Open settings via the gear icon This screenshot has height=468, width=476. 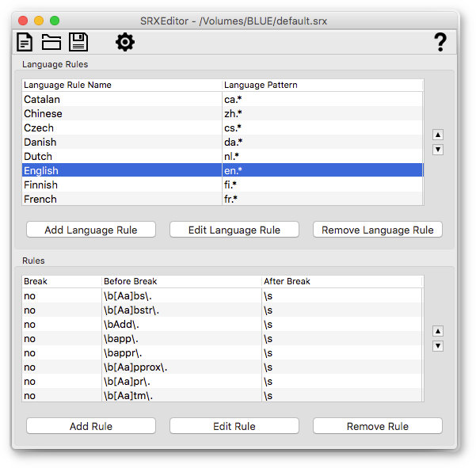click(x=125, y=42)
